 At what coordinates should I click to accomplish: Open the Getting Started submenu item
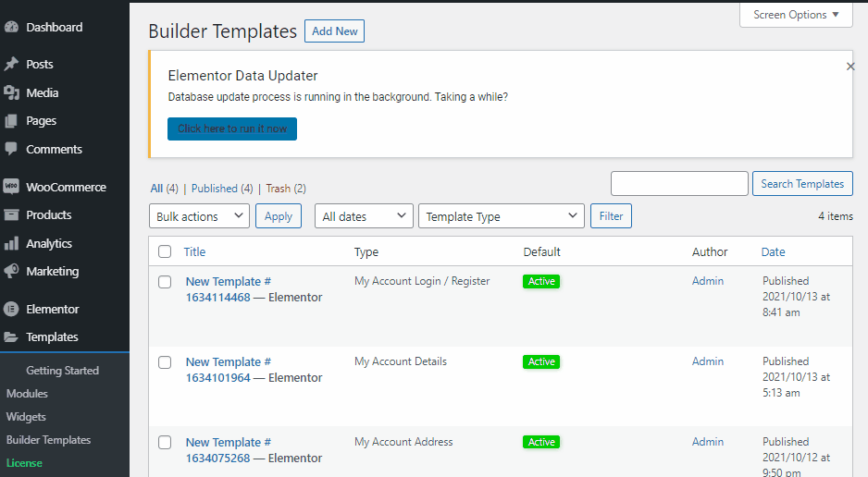(62, 371)
